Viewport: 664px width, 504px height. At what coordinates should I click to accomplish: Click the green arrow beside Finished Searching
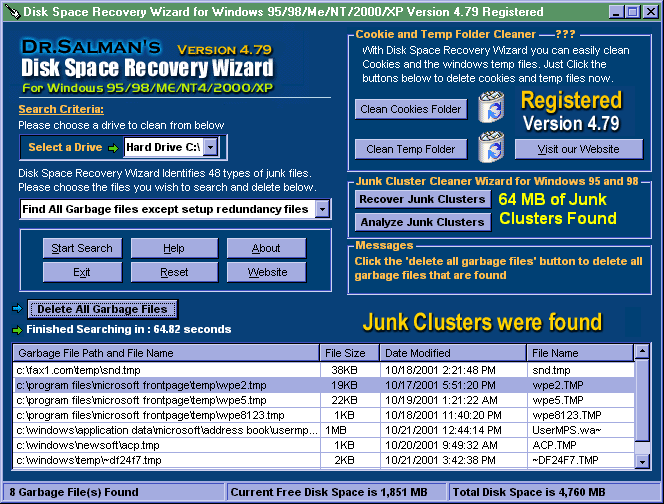pos(17,330)
